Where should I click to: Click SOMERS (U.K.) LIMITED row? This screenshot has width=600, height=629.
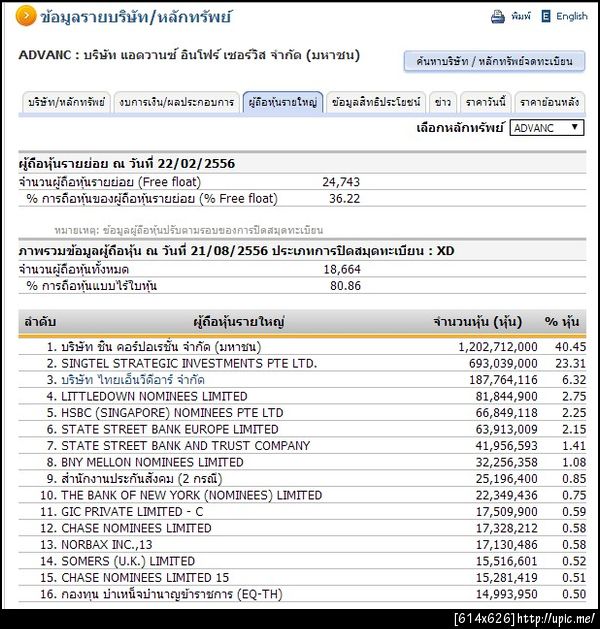[302, 561]
